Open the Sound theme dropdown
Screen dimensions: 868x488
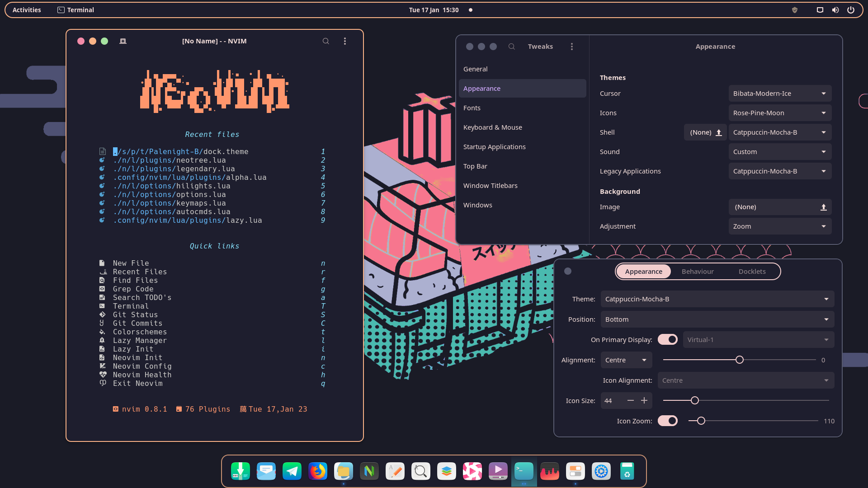pyautogui.click(x=780, y=152)
